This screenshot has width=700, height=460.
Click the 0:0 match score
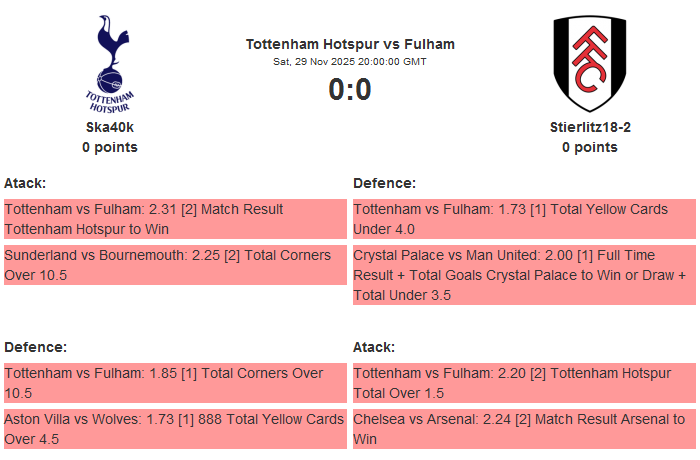tap(350, 90)
